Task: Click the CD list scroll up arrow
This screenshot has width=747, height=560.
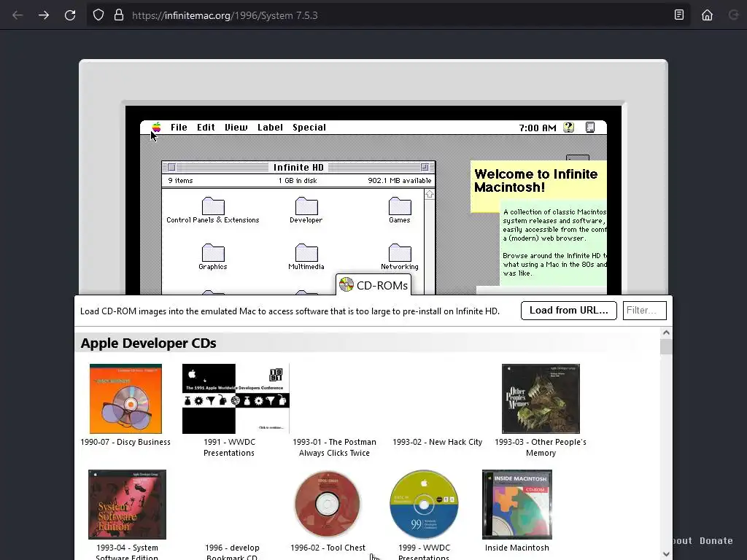Action: 666,332
